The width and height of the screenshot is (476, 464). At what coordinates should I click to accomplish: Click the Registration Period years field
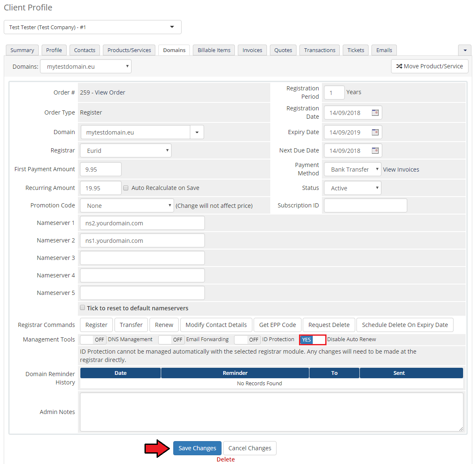pos(334,92)
